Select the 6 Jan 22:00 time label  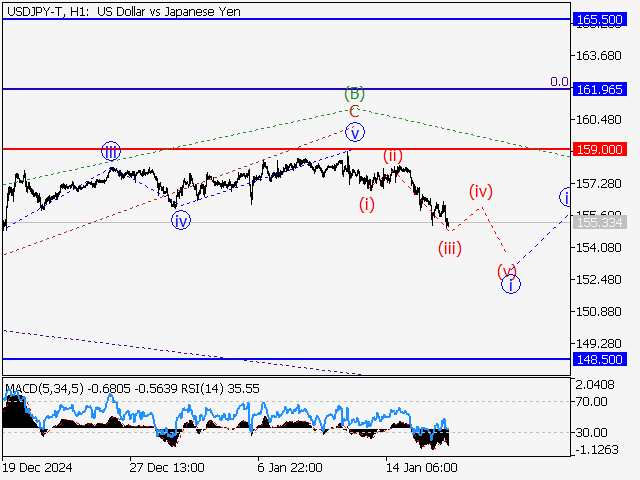tap(288, 467)
